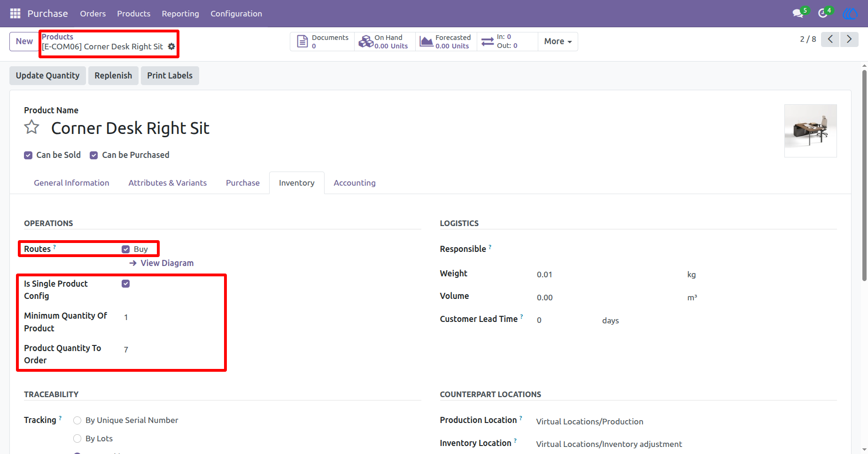Open On Hand units stat button

(x=385, y=41)
